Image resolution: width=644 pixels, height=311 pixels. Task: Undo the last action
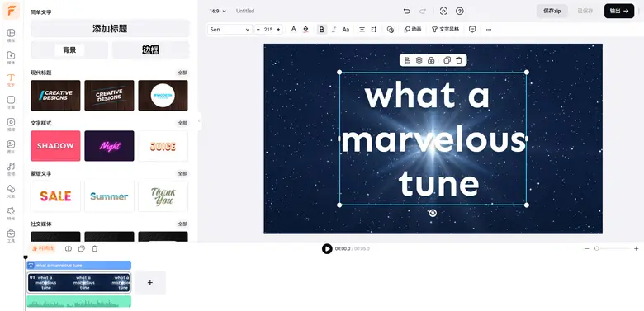point(406,11)
